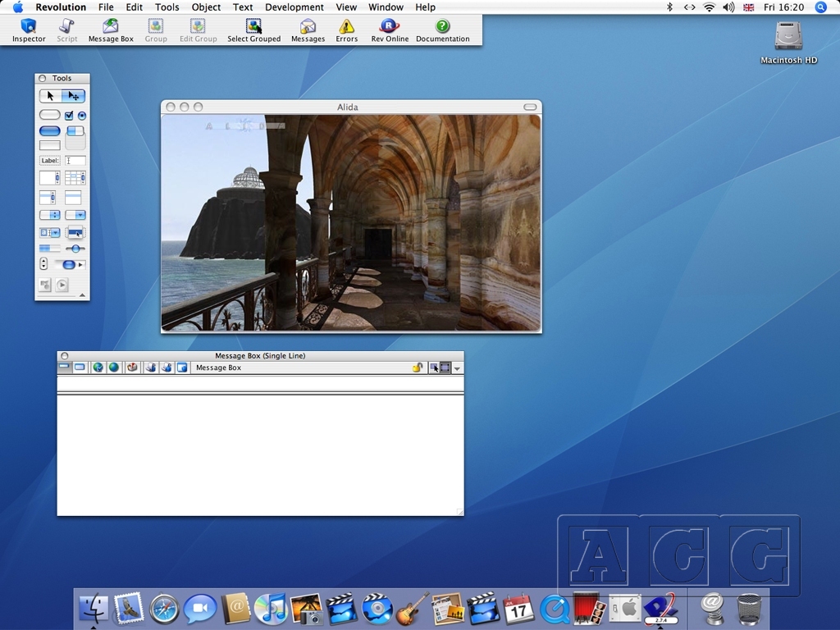
Task: Open Message Box from the toolbar
Action: click(111, 30)
